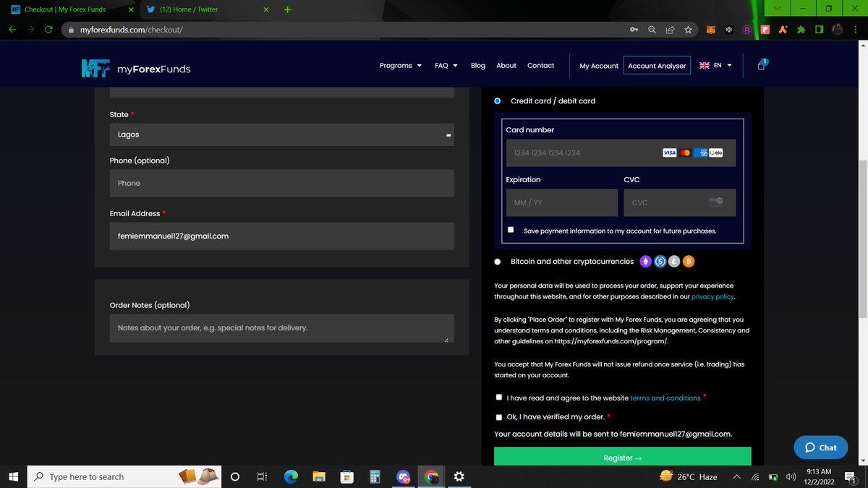Viewport: 868px width, 488px height.
Task: Open the State dropdown showing Lagos
Action: point(282,134)
